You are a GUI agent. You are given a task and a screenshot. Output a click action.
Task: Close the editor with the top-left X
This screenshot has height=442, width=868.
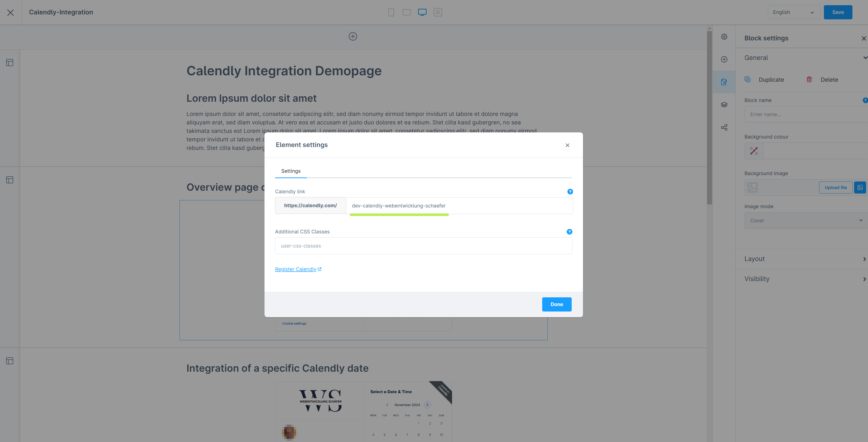(10, 13)
